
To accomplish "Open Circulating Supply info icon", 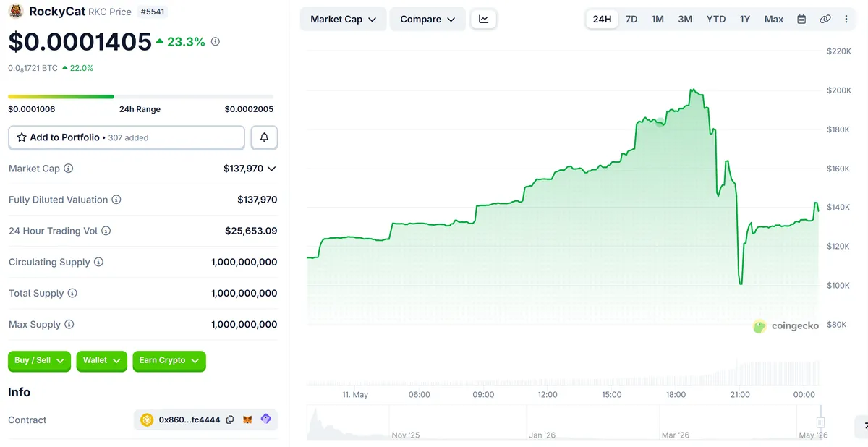I will coord(99,262).
